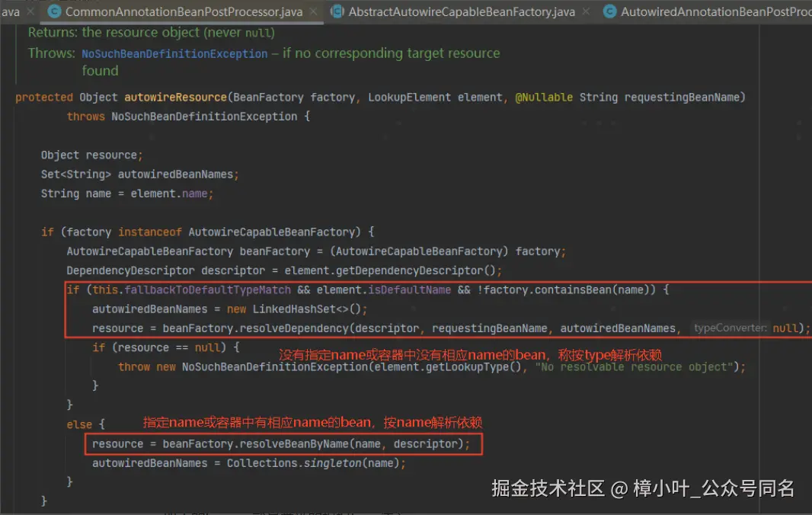This screenshot has height=515, width=812.
Task: Select LookupElement parameter type in signature
Action: [x=409, y=98]
